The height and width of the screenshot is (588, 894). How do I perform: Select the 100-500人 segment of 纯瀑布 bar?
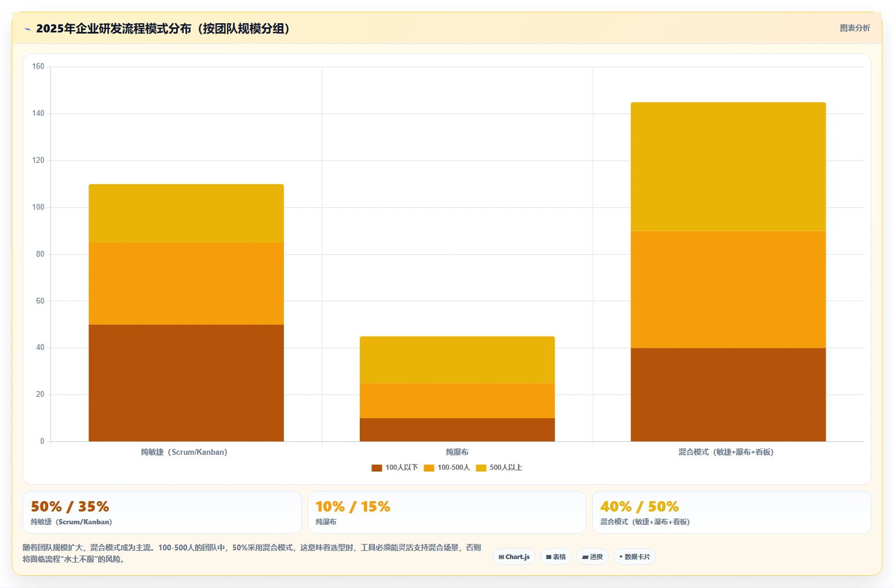457,400
